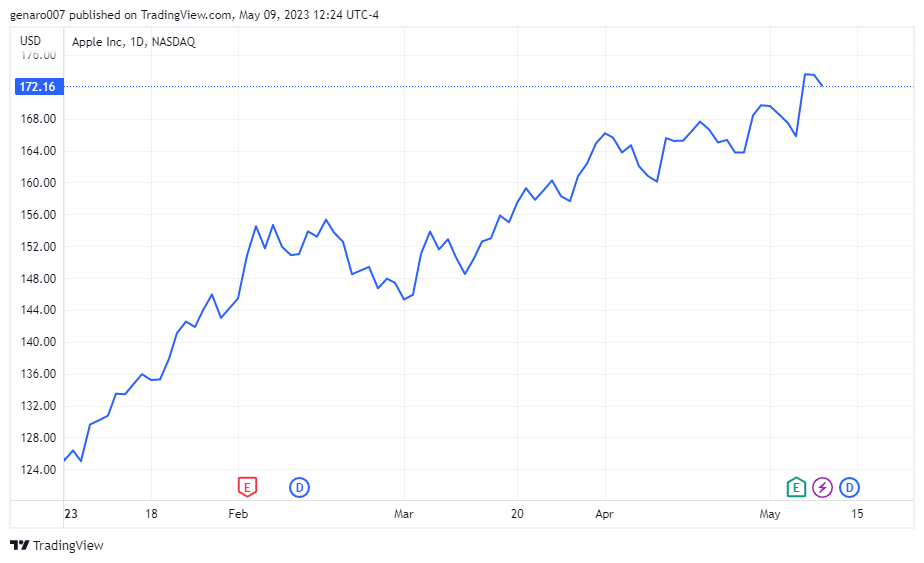The height and width of the screenshot is (563, 924).
Task: Click the 20 date label on time axis
Action: (x=517, y=513)
